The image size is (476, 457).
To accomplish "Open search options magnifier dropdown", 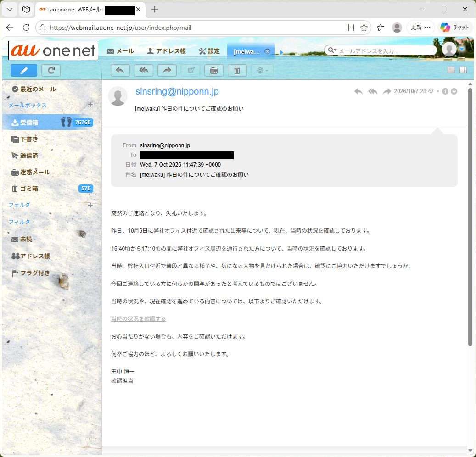I will pyautogui.click(x=332, y=50).
